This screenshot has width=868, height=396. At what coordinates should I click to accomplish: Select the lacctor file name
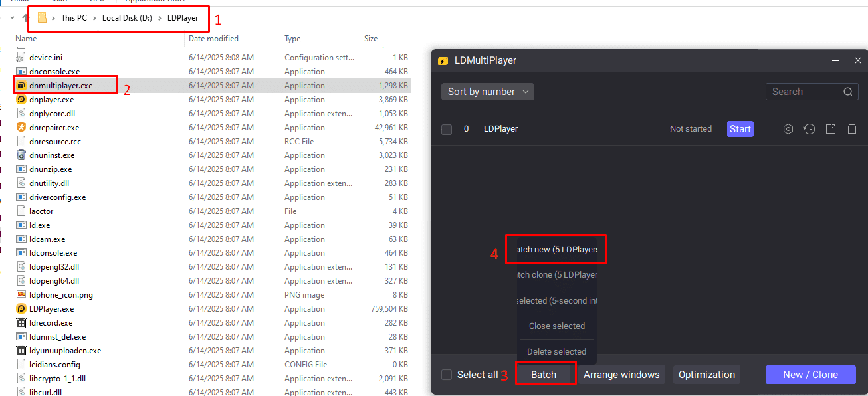pos(41,211)
